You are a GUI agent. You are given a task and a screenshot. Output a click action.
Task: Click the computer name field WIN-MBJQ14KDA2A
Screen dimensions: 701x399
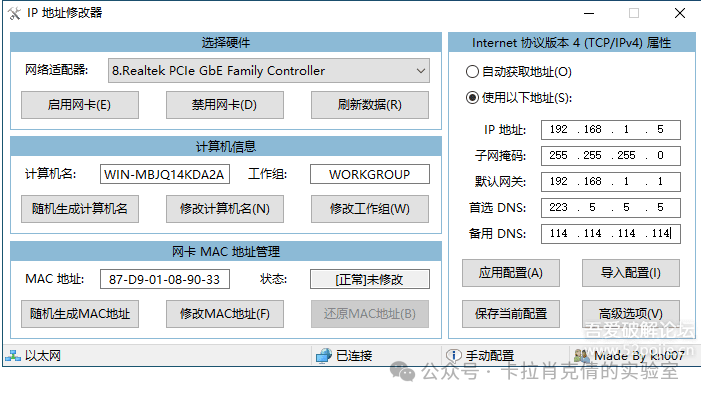coord(165,174)
